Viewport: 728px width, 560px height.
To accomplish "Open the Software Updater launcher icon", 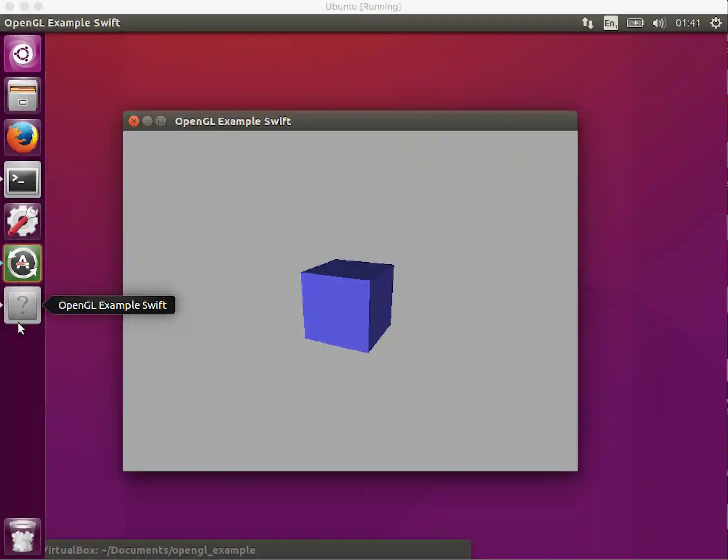I will point(23,264).
